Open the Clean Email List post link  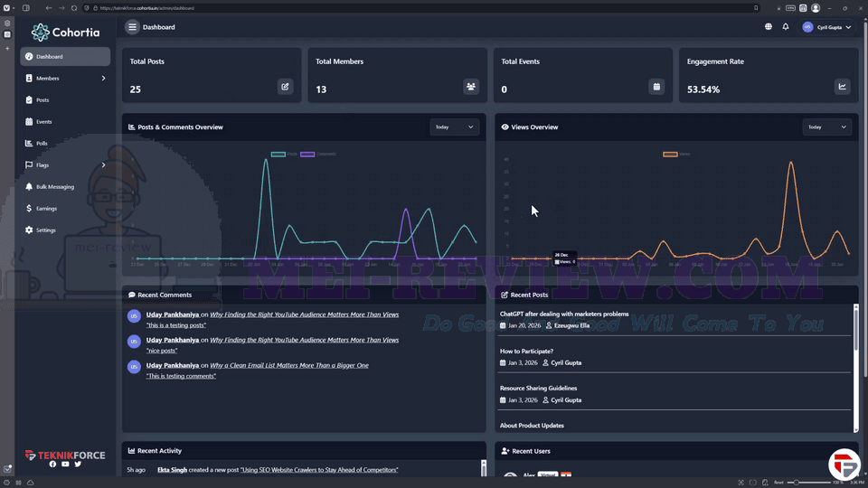coord(289,366)
